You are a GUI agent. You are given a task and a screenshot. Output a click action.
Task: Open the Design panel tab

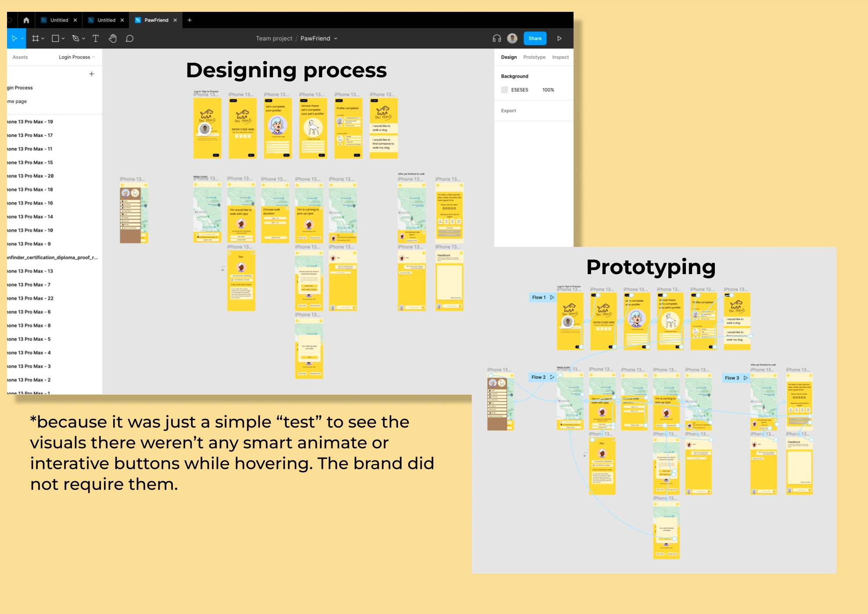pos(509,57)
